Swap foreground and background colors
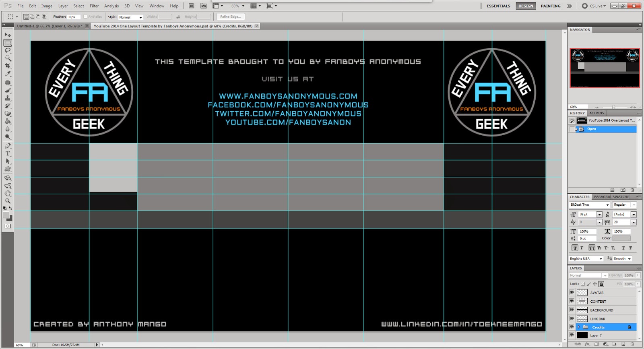Image resolution: width=644 pixels, height=349 pixels. [10, 208]
